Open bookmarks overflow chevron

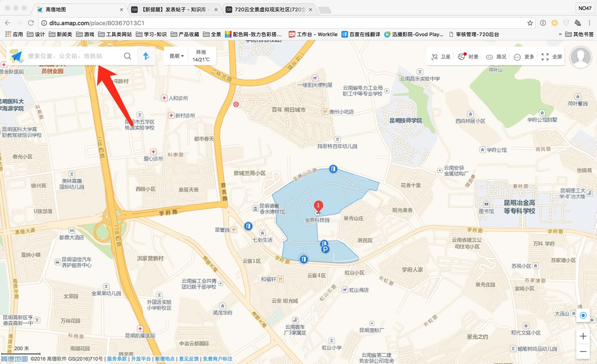coord(560,34)
